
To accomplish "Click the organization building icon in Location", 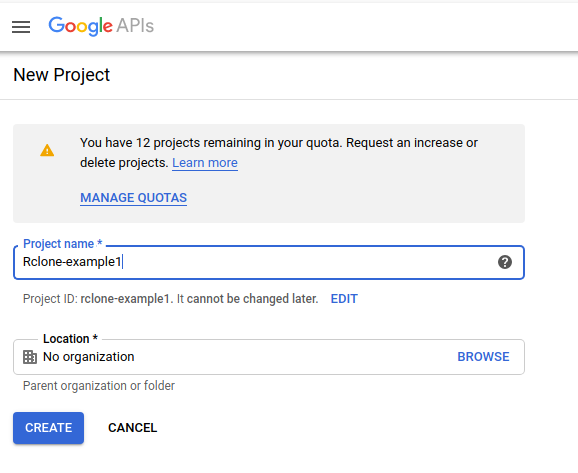I will pyautogui.click(x=30, y=357).
